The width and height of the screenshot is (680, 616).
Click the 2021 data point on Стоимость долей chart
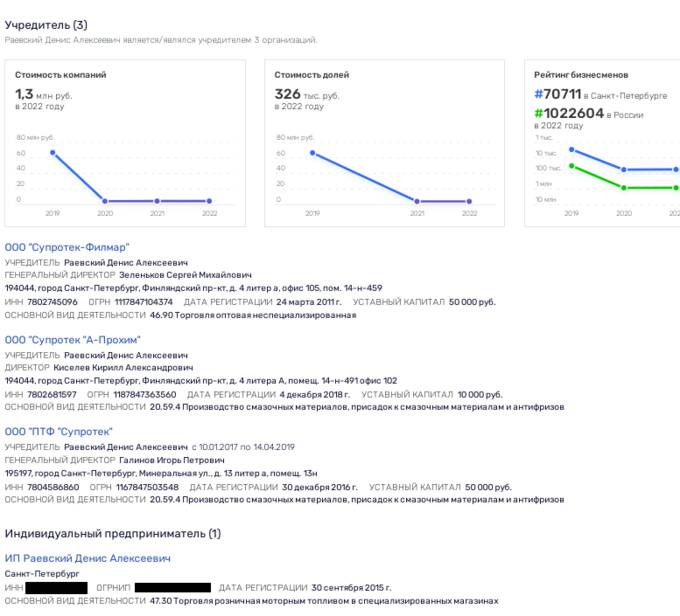pos(417,201)
